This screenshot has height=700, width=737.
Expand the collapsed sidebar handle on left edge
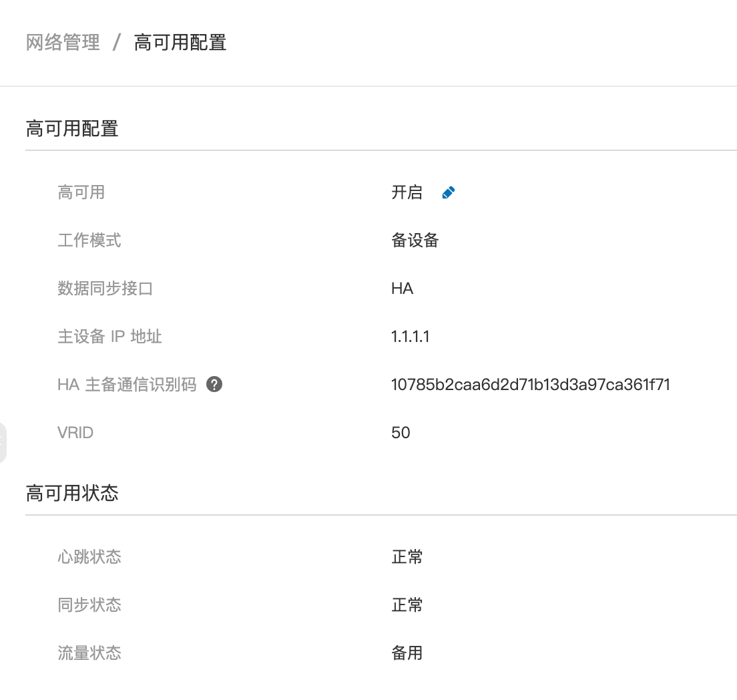(3, 442)
